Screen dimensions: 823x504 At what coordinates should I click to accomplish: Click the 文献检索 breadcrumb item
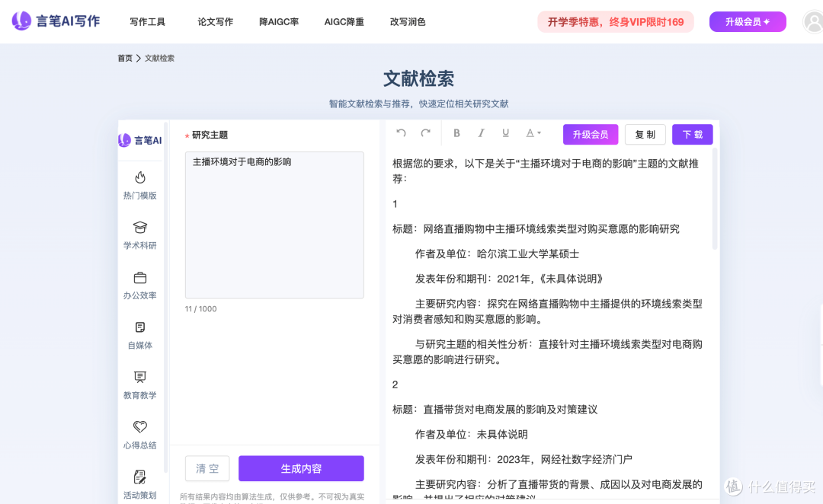tap(159, 58)
